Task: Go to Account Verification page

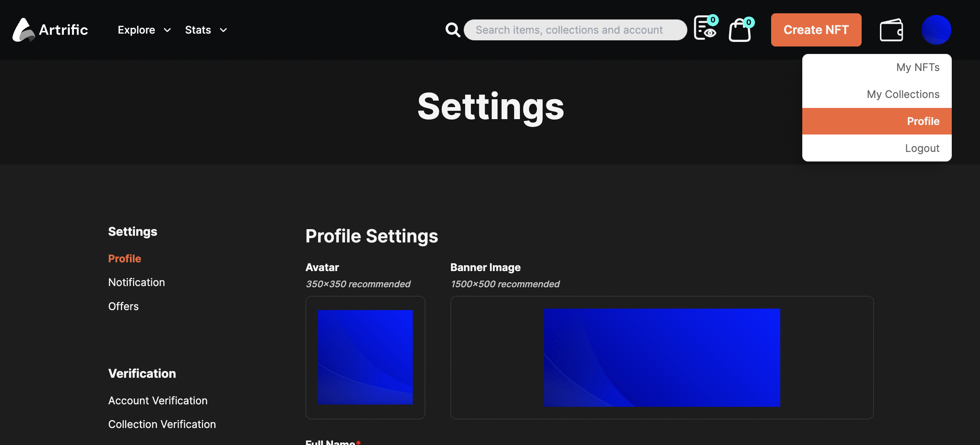Action: click(x=158, y=401)
